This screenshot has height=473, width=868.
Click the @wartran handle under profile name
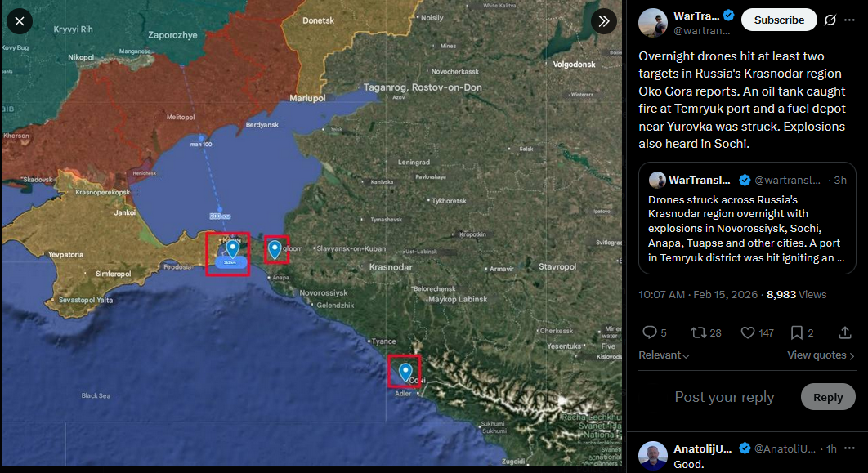701,31
